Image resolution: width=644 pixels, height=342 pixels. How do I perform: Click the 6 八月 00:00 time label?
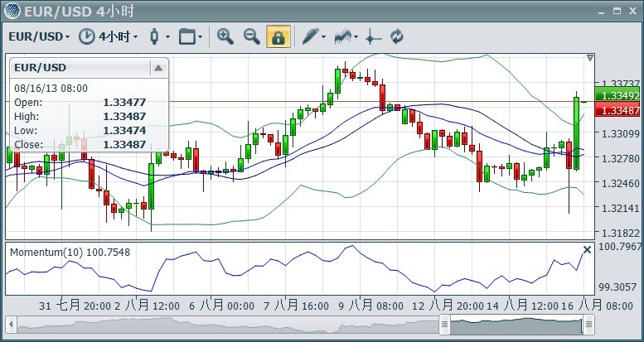(x=221, y=306)
